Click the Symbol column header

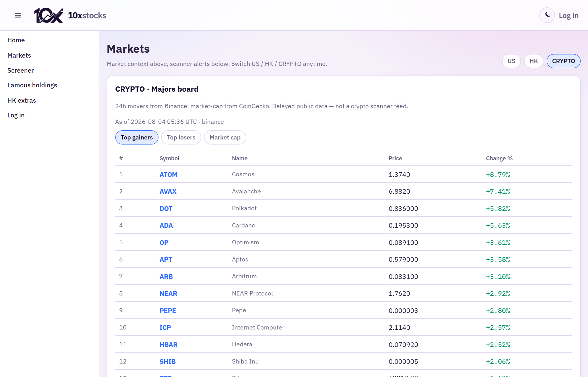coord(169,158)
